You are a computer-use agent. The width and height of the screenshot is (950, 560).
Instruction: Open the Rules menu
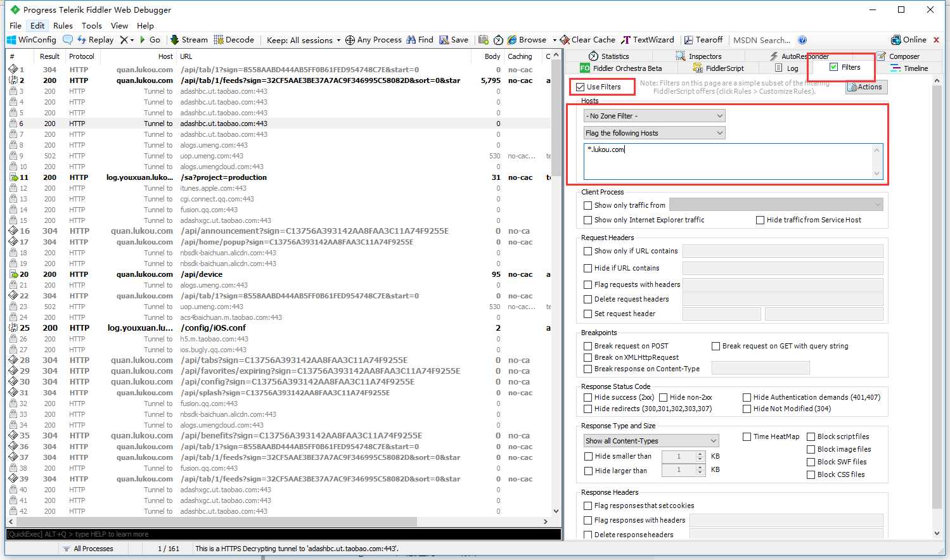63,25
